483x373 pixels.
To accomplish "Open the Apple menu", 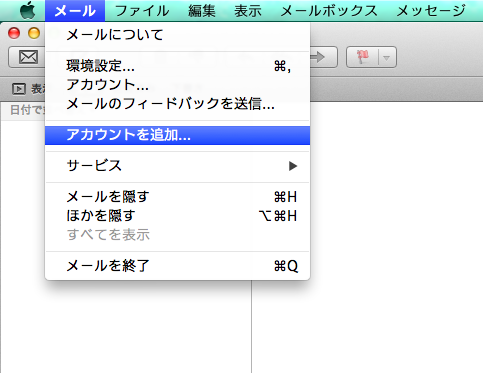I will (x=28, y=11).
